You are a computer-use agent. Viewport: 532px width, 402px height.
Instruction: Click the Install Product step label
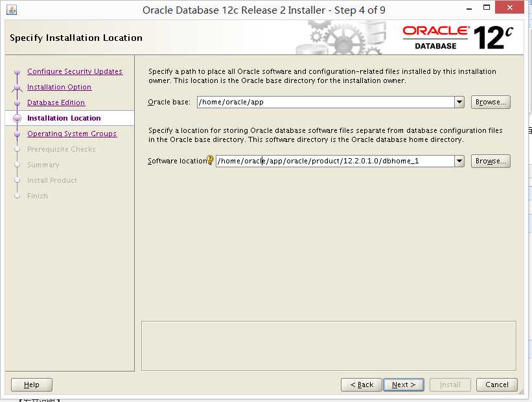52,180
